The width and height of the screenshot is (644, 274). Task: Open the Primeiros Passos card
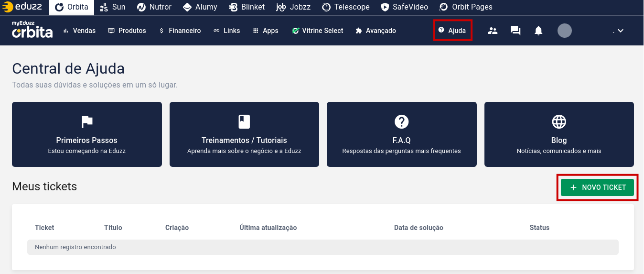87,134
